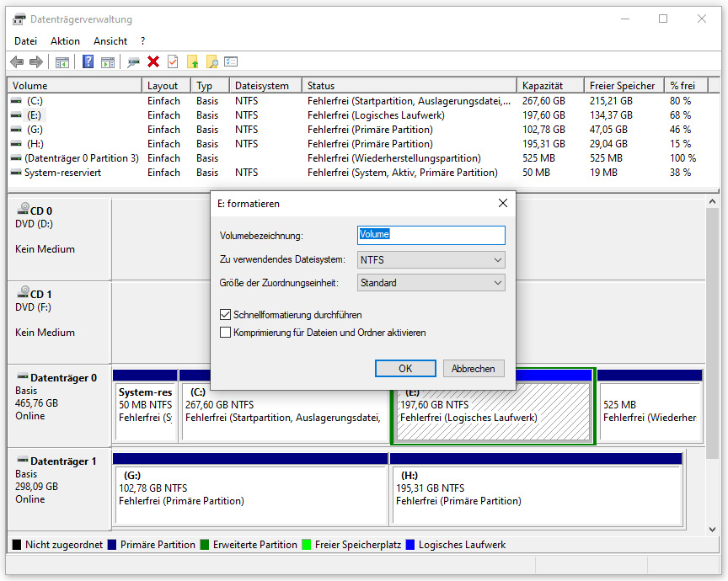Click the red X delete icon
728x581 pixels.
point(153,61)
